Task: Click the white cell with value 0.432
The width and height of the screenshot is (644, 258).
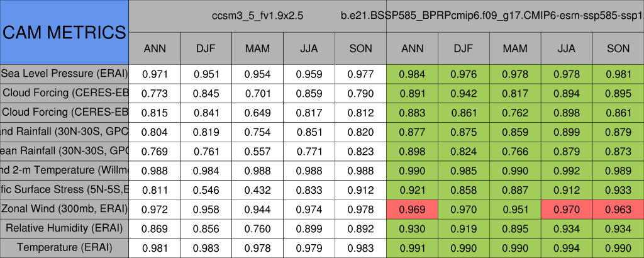Action: [257, 189]
